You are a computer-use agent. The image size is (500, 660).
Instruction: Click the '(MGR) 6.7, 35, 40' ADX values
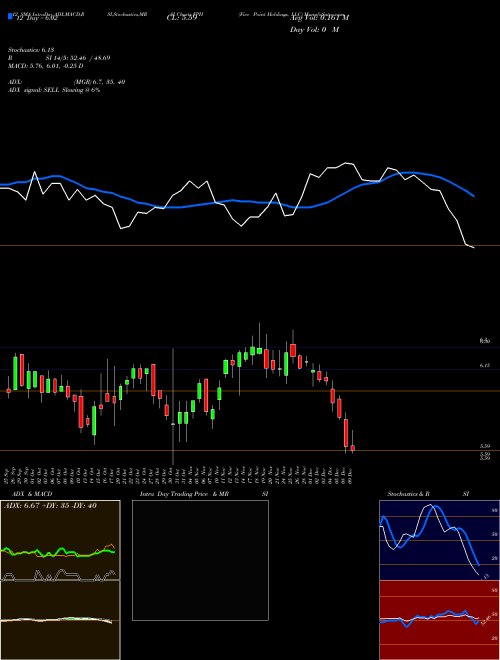[99, 82]
